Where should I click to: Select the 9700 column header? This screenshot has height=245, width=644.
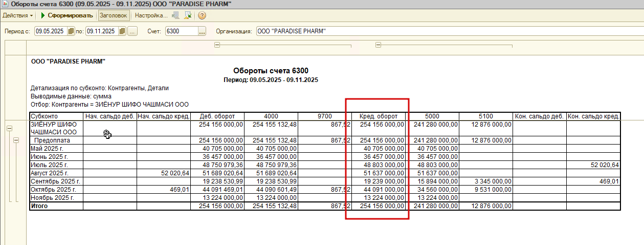click(325, 116)
